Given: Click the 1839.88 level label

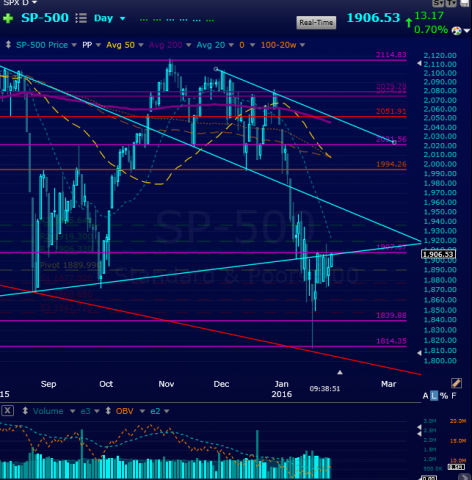Looking at the screenshot, I should tap(391, 315).
